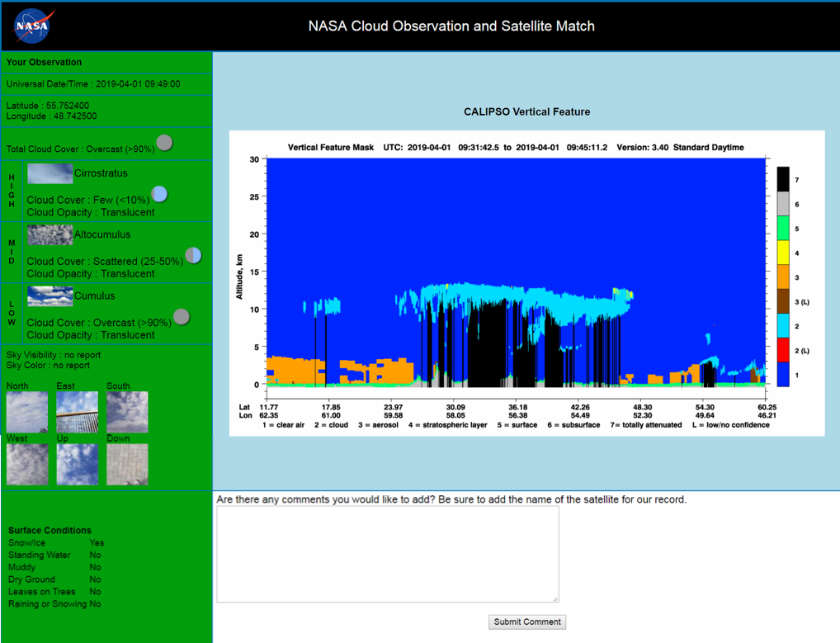Click the Cirrostratus label
The image size is (840, 643).
point(101,173)
